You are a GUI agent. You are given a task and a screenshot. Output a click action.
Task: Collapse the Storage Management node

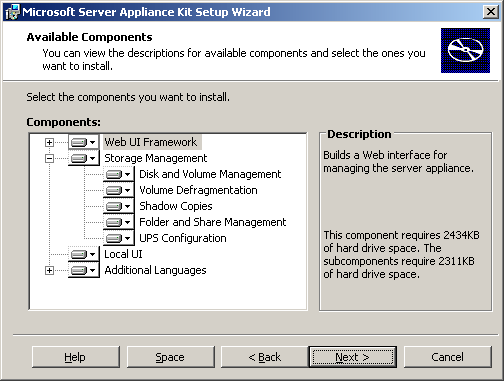49,158
